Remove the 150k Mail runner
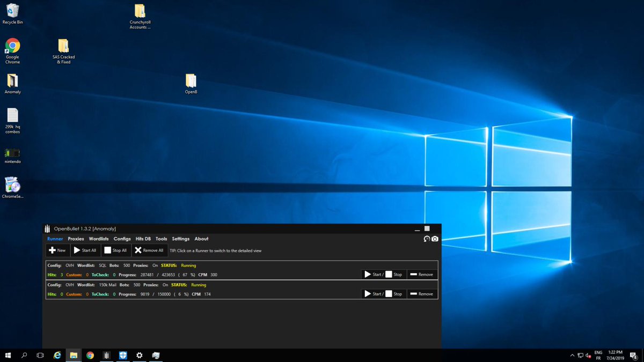 pyautogui.click(x=421, y=293)
